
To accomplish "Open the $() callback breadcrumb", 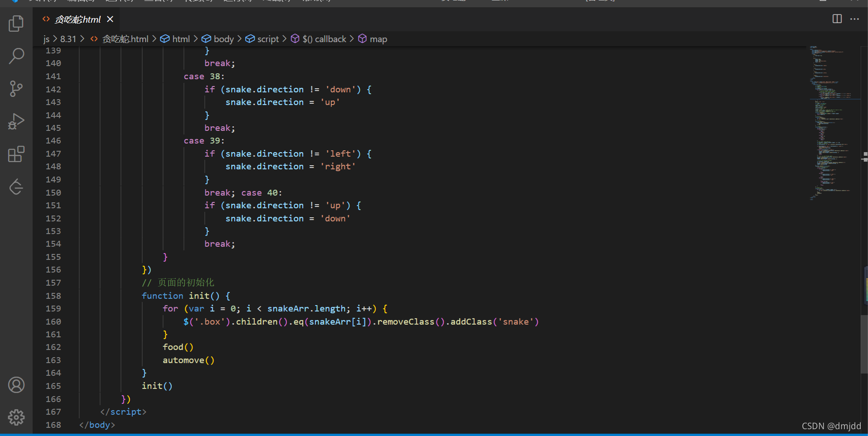I will coord(319,39).
